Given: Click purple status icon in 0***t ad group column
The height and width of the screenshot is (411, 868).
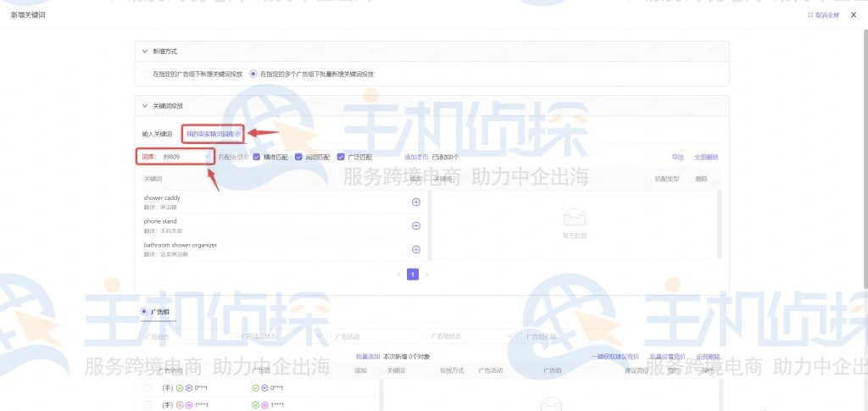Looking at the screenshot, I should click(264, 388).
